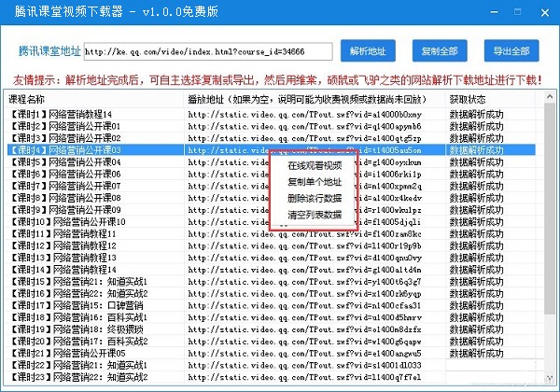Choose 复制单个地址 from context menu
Screen dimensions: 560x392
click(x=315, y=182)
